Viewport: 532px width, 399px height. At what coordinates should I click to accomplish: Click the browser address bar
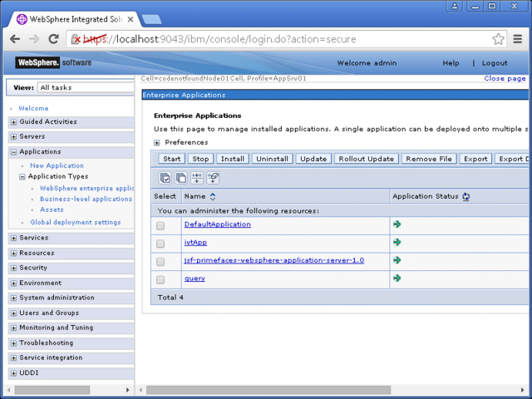click(283, 39)
